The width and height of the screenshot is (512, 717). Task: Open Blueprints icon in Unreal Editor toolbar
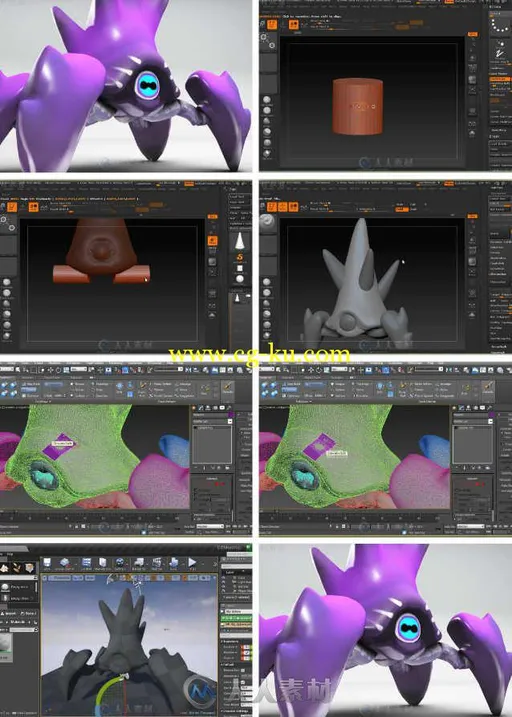point(139,562)
